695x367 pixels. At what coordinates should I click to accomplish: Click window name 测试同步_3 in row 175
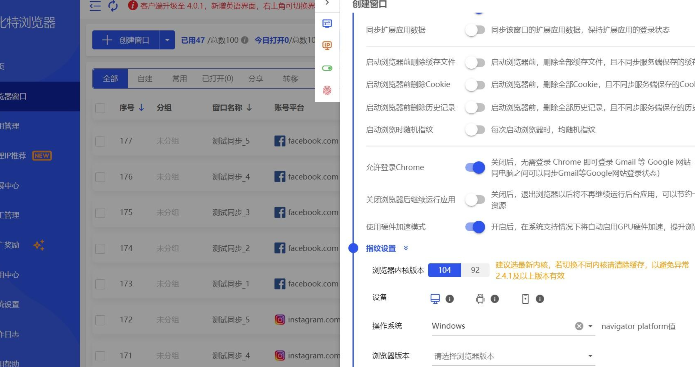click(231, 212)
